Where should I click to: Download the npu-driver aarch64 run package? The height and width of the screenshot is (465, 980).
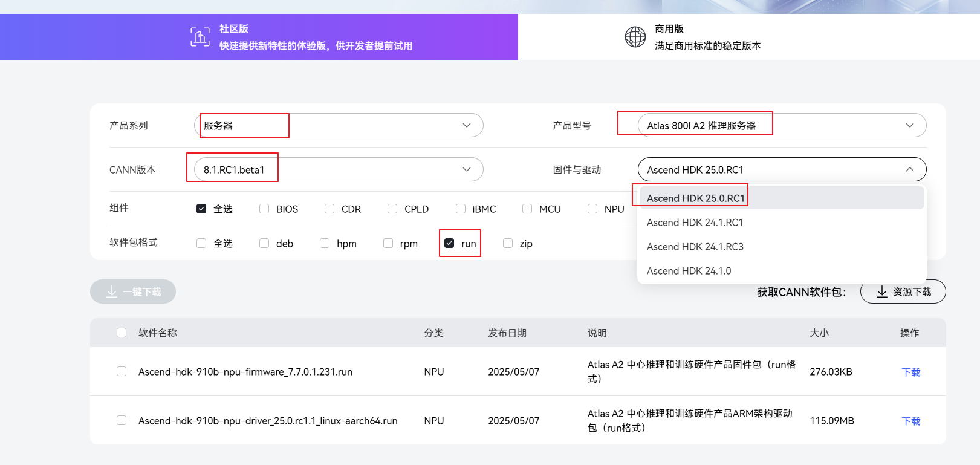click(x=910, y=421)
